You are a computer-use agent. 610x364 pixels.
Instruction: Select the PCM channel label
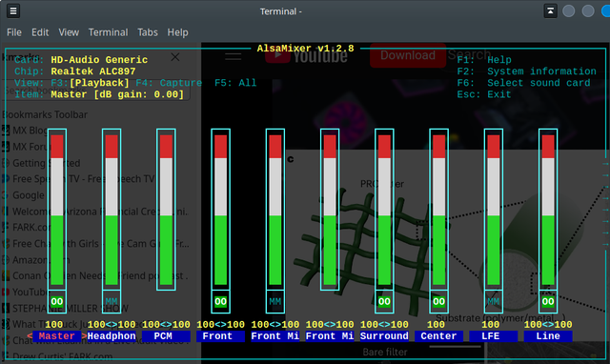[x=166, y=336]
